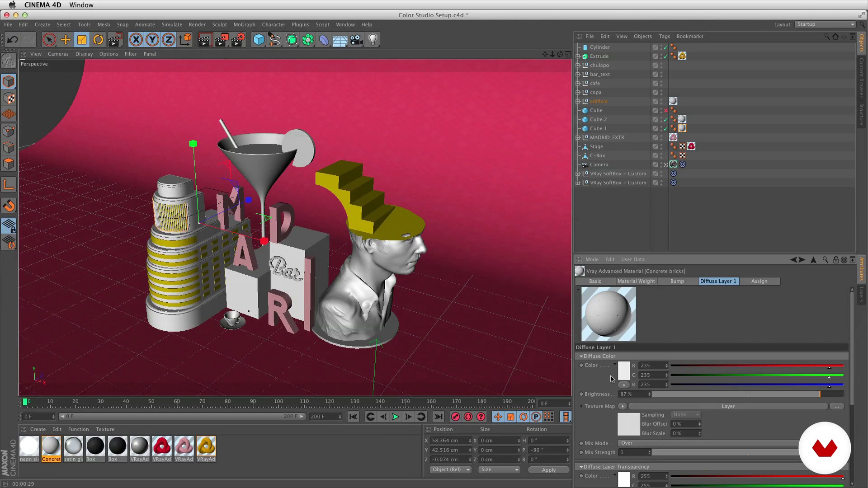
Task: Toggle Cube.2 enabled checkmark
Action: 665,120
